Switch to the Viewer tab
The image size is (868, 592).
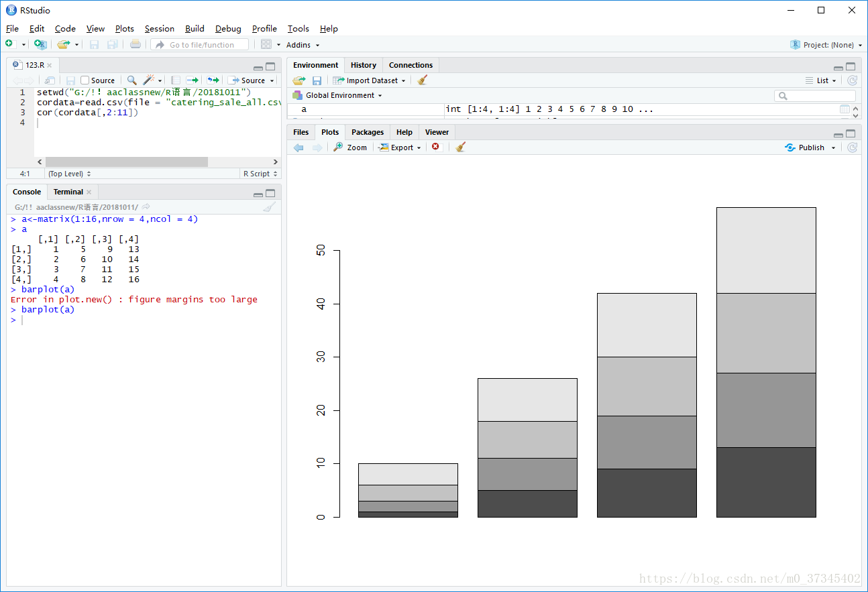[437, 132]
